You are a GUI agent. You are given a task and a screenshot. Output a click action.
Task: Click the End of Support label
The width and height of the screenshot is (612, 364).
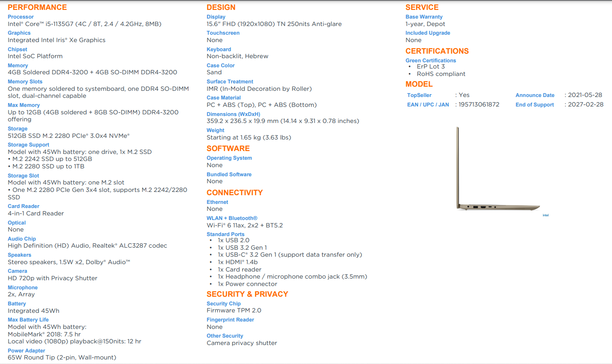point(535,105)
